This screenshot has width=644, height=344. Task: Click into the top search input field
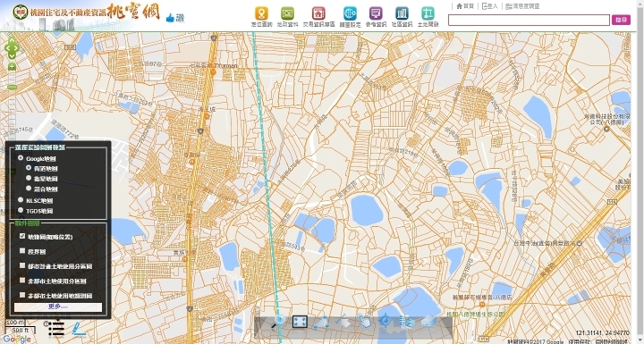[529, 20]
